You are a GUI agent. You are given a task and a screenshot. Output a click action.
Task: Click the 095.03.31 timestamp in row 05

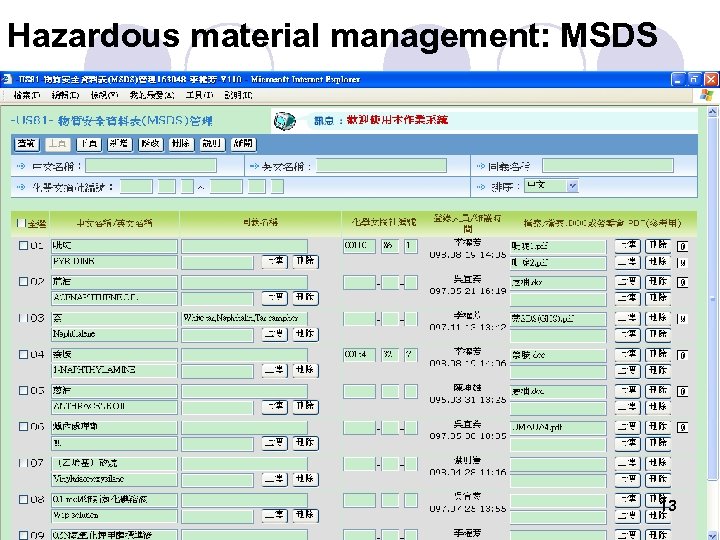pos(468,400)
